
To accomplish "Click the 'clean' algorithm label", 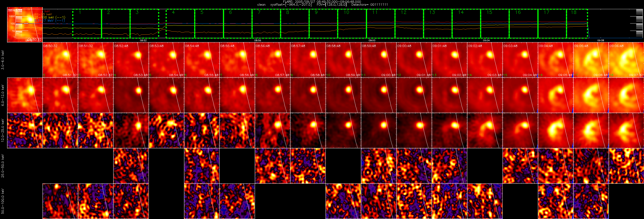I will tap(262, 5).
